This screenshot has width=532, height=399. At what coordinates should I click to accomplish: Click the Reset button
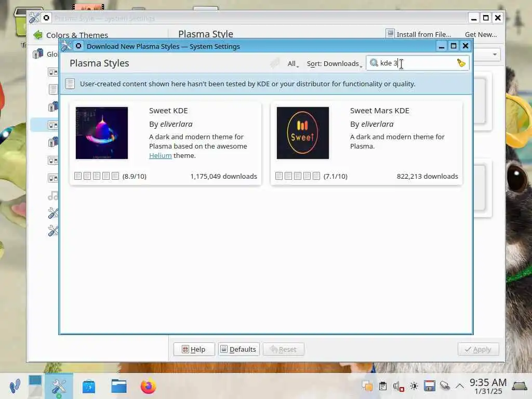point(283,349)
